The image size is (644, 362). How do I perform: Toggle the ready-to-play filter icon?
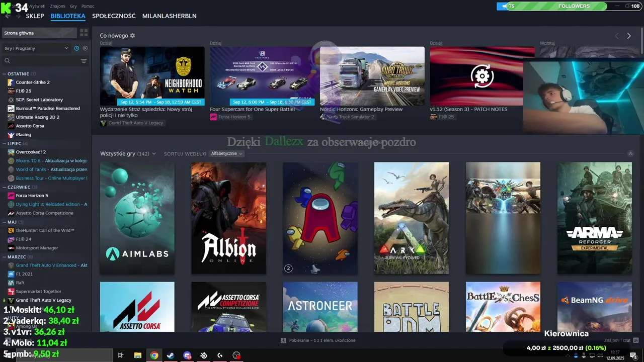[85, 48]
